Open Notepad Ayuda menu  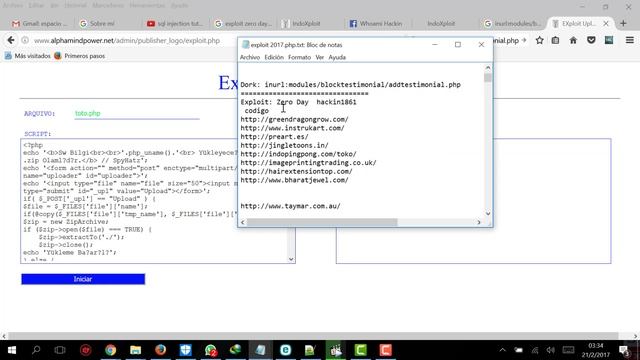pos(337,58)
